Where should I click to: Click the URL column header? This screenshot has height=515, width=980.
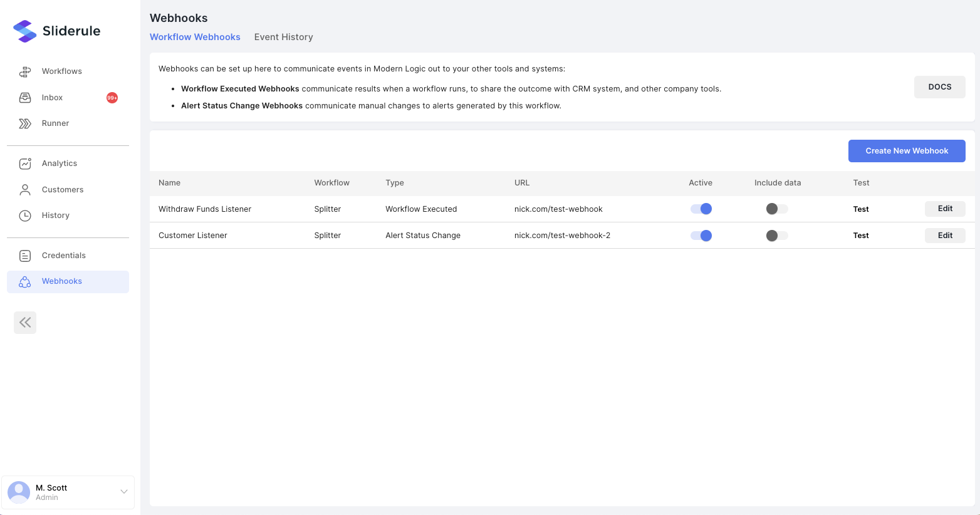522,183
